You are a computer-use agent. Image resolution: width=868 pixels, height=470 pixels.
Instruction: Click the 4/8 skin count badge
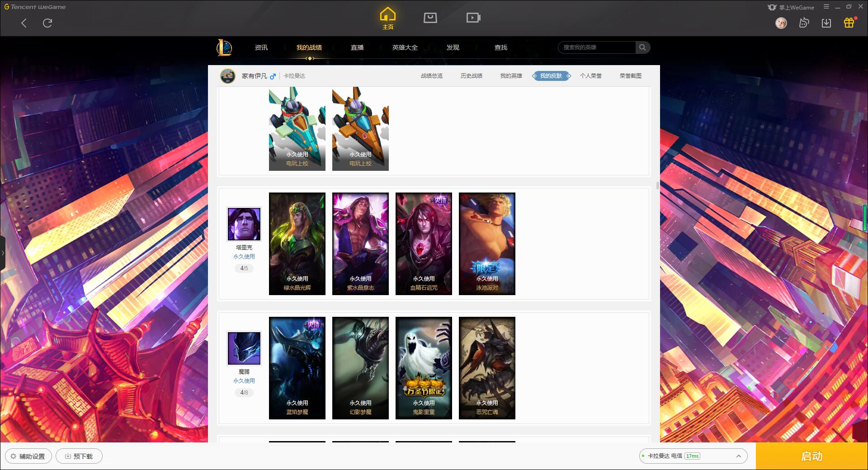click(244, 393)
